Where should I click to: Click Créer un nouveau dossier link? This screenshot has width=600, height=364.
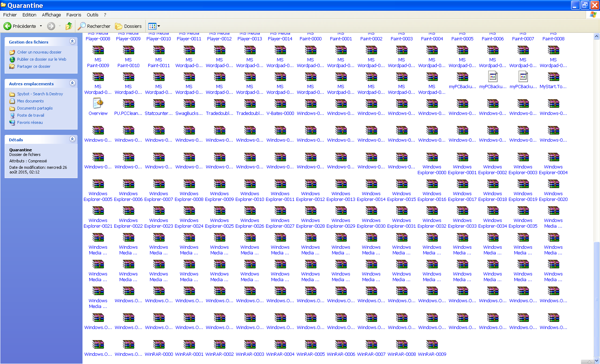click(x=39, y=52)
